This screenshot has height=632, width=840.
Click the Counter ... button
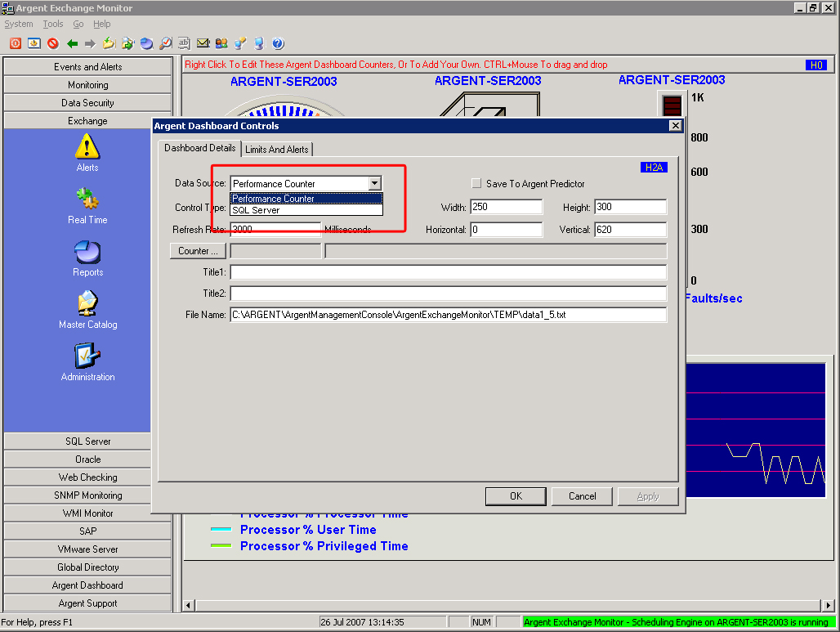(199, 251)
